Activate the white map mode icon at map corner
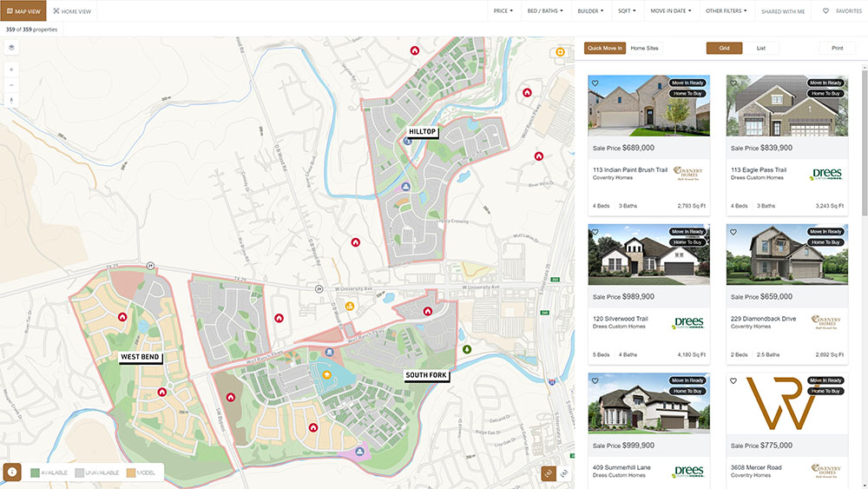The height and width of the screenshot is (489, 868). coord(564,473)
